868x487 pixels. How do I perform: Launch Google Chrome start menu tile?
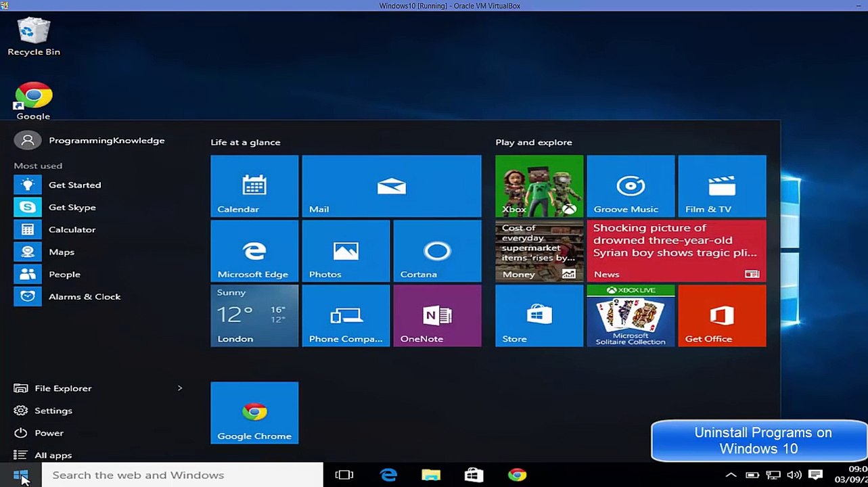254,413
